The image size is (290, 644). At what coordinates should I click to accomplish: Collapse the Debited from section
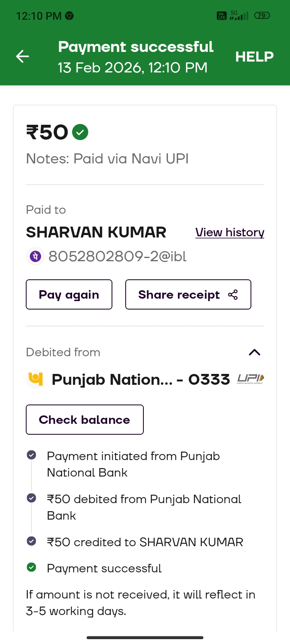pos(255,353)
